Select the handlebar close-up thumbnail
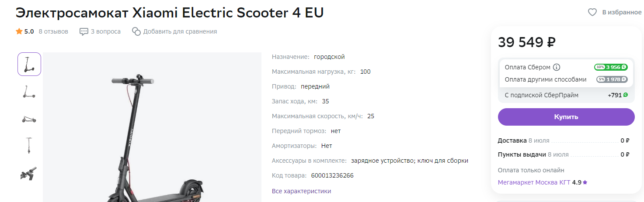 pyautogui.click(x=29, y=173)
